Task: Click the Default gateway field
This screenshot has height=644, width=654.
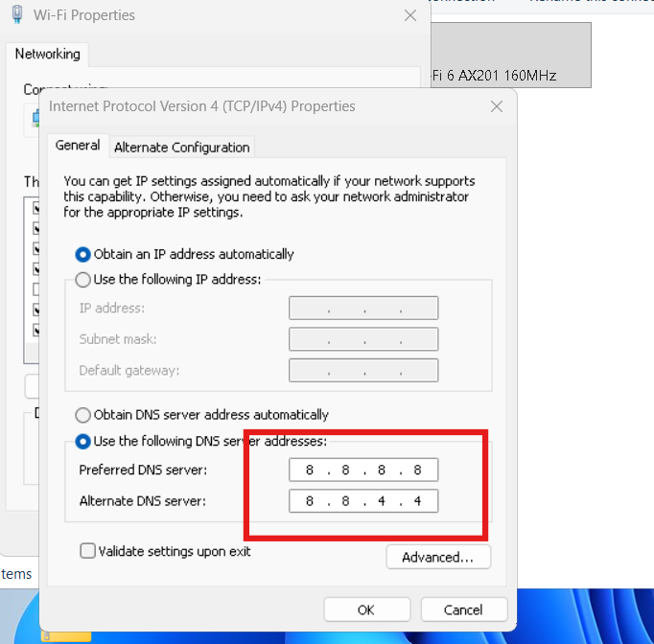Action: 363,370
